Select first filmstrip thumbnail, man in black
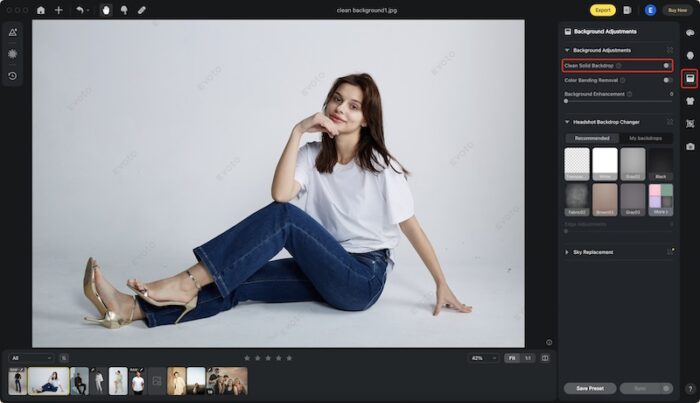Image resolution: width=700 pixels, height=403 pixels. point(17,381)
